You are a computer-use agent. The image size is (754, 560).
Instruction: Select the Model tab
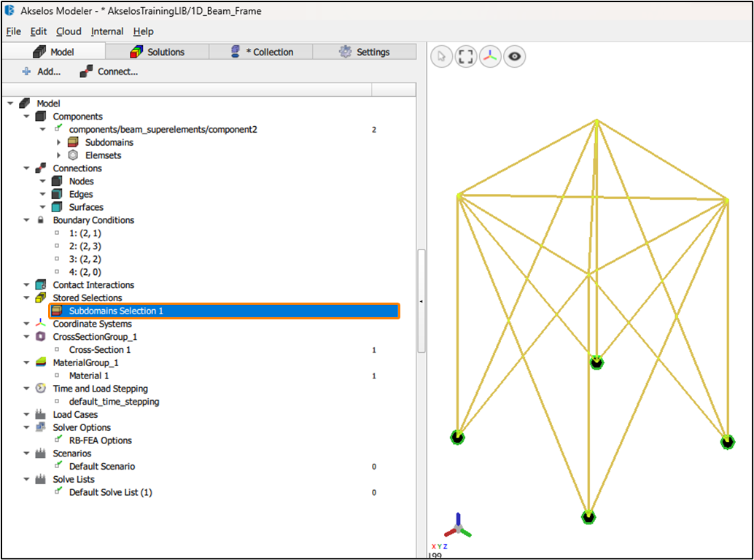tap(54, 52)
